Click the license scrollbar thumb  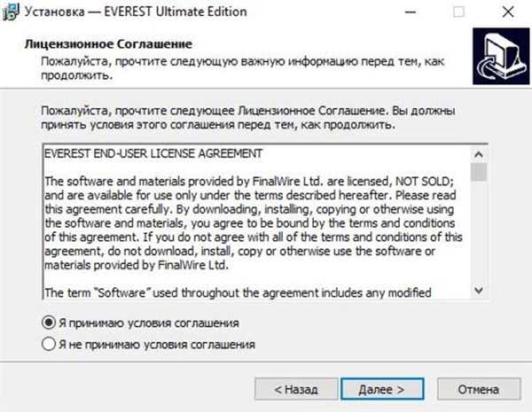pyautogui.click(x=479, y=172)
